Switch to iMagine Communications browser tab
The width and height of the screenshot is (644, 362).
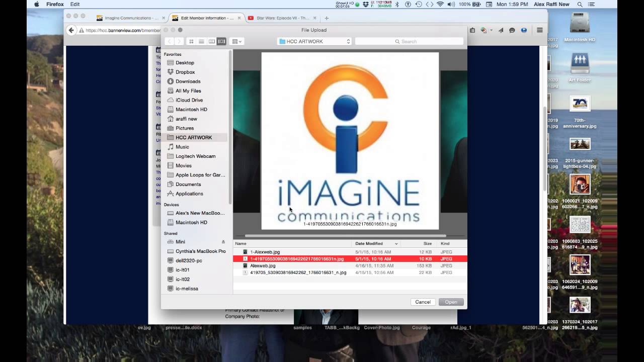point(130,18)
